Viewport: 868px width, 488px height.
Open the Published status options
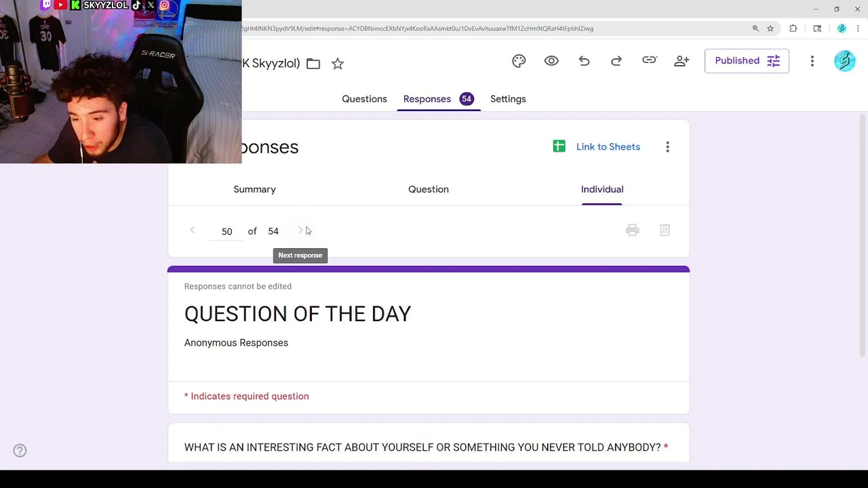747,61
